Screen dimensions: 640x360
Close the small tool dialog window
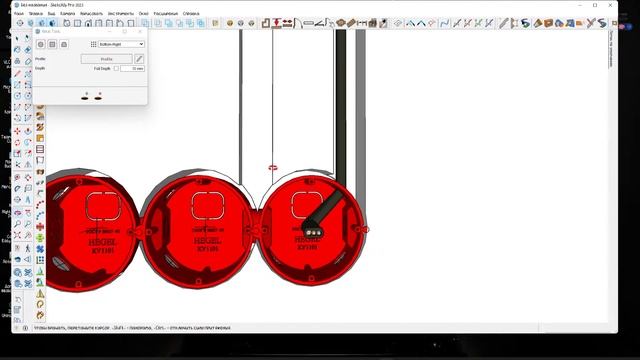coord(140,31)
